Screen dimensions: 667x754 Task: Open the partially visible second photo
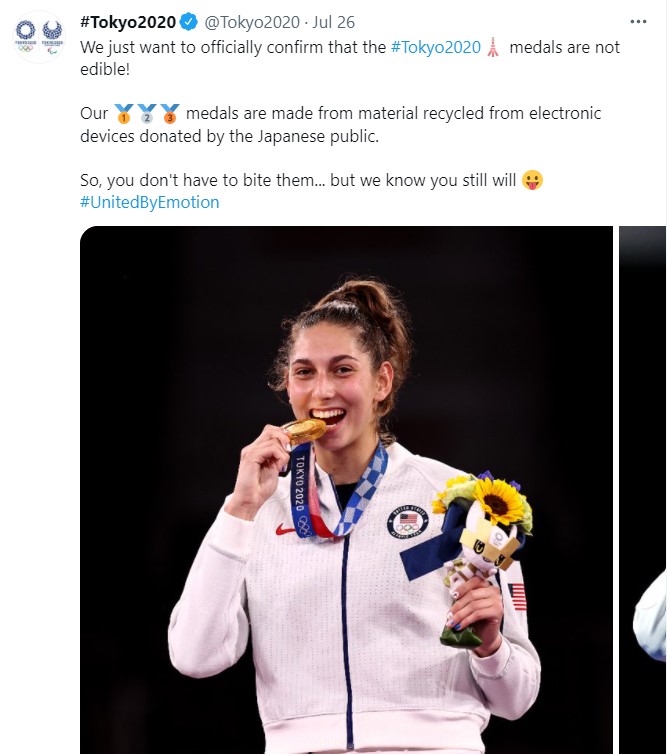pyautogui.click(x=643, y=490)
